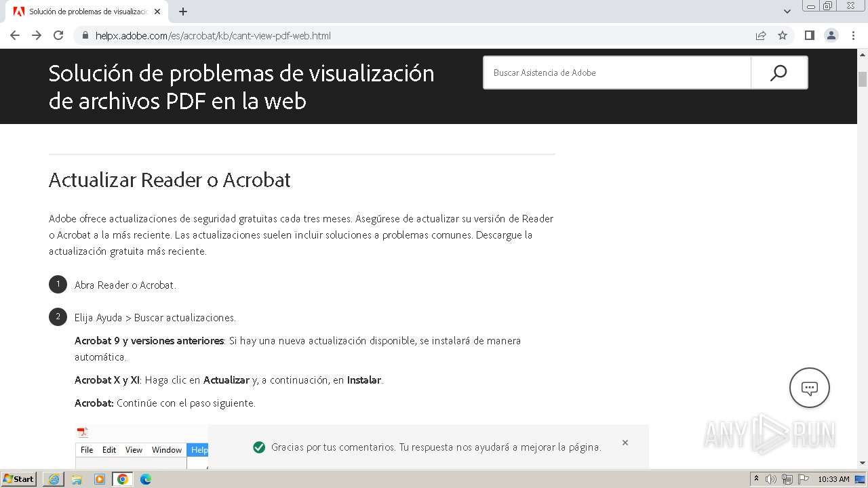Select the Solución de problemas tab

pos(88,12)
